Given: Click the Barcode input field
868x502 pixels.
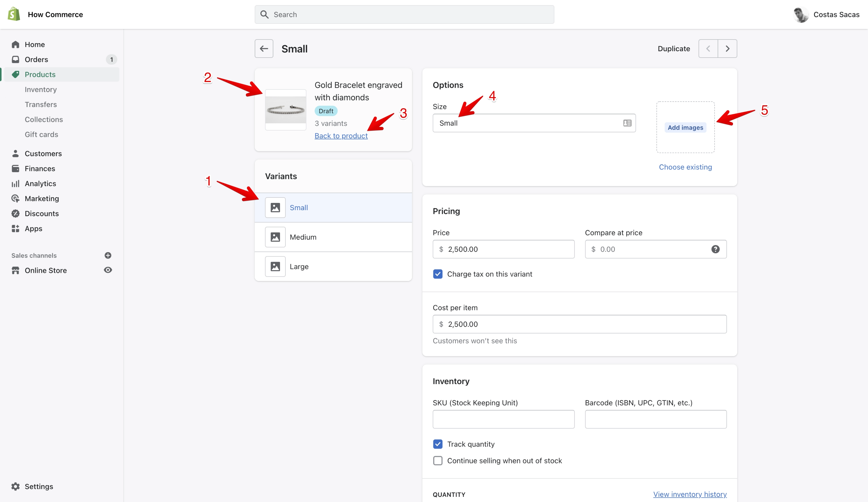Looking at the screenshot, I should tap(656, 419).
